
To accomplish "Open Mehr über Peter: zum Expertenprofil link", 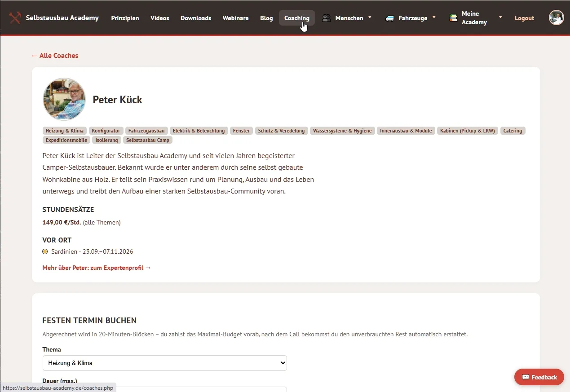I will pos(97,268).
